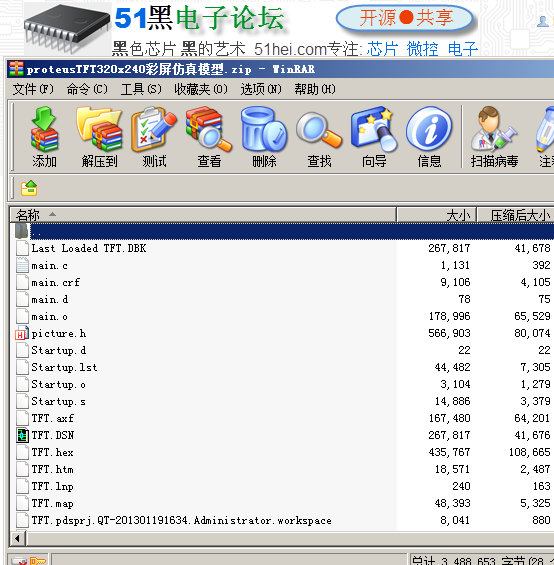554x565 pixels.
Task: Launch the Wizard (向导) icon
Action: click(374, 137)
